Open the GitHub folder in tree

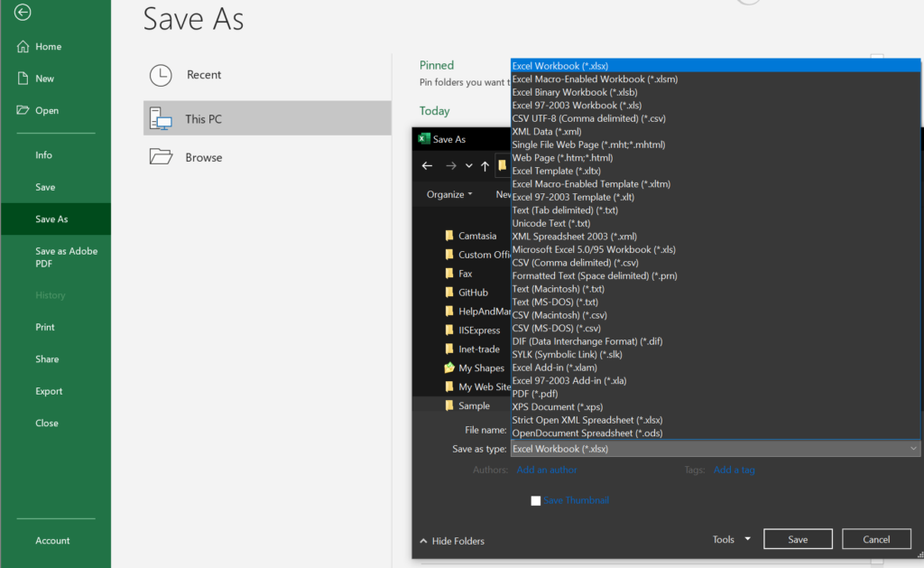coord(473,293)
